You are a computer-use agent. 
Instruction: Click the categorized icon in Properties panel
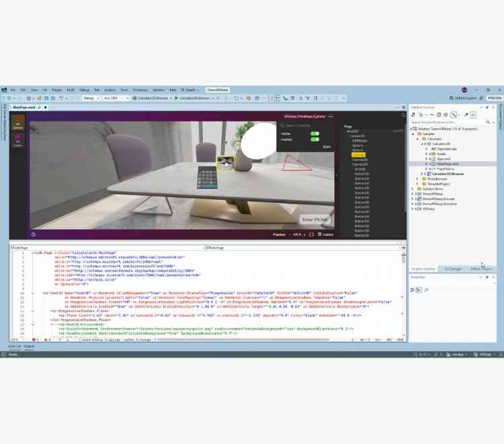click(x=412, y=290)
